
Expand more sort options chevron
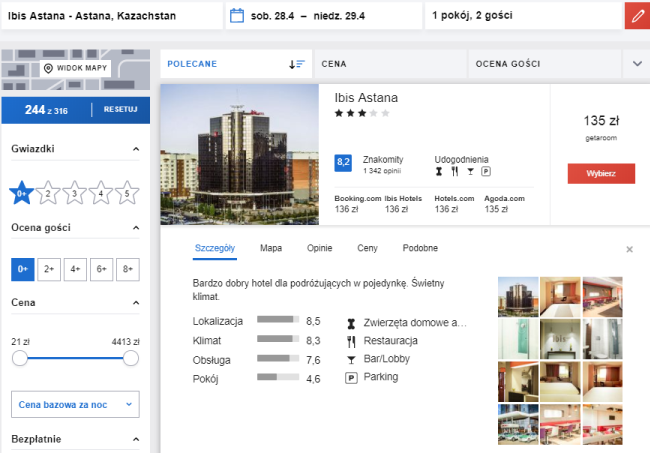click(x=637, y=64)
